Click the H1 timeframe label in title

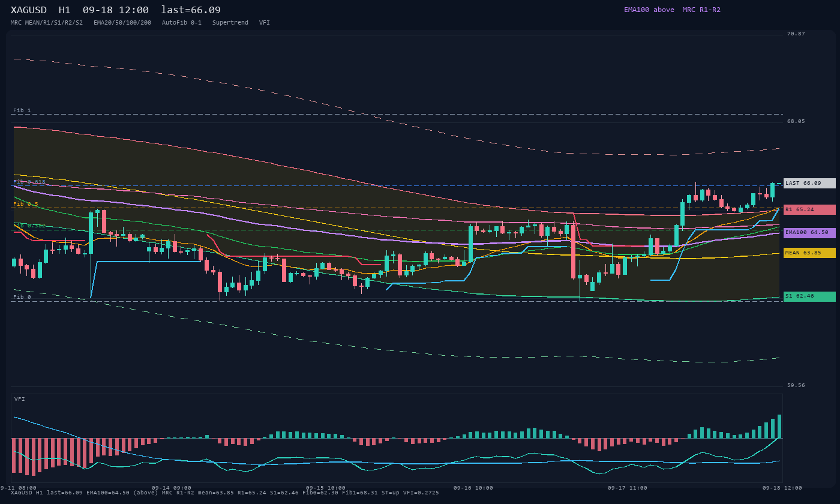click(65, 10)
